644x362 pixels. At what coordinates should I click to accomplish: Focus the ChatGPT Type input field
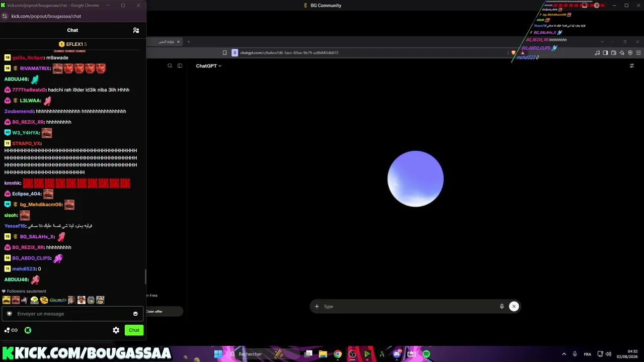click(x=410, y=306)
